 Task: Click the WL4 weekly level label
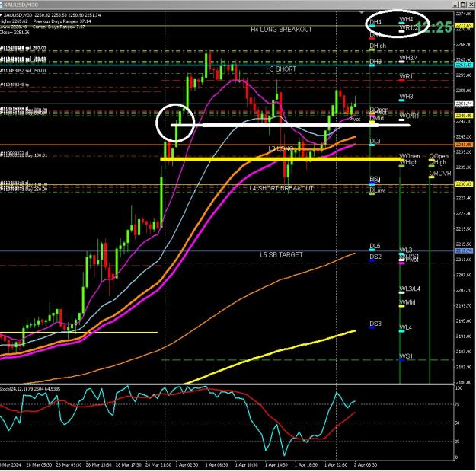coord(405,327)
